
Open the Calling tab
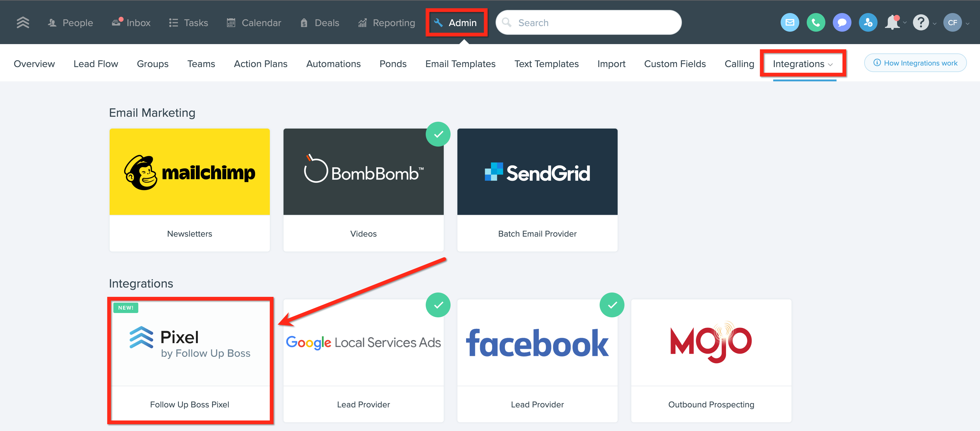(x=739, y=64)
